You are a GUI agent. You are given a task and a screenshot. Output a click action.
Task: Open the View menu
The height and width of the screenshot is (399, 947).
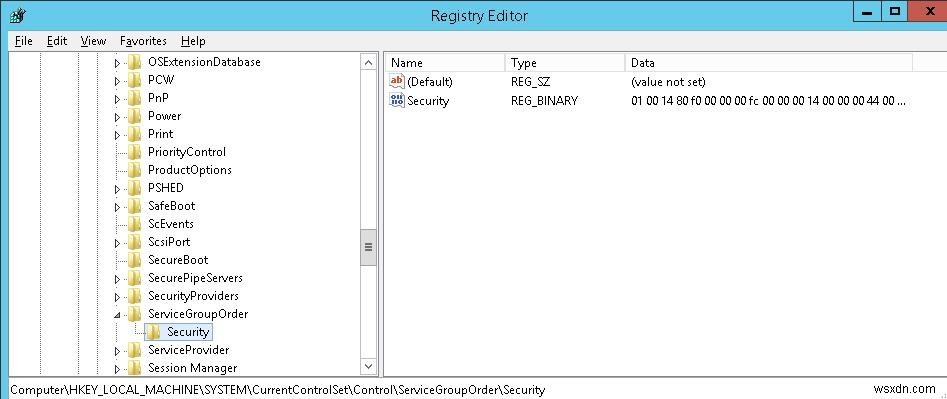tap(93, 41)
